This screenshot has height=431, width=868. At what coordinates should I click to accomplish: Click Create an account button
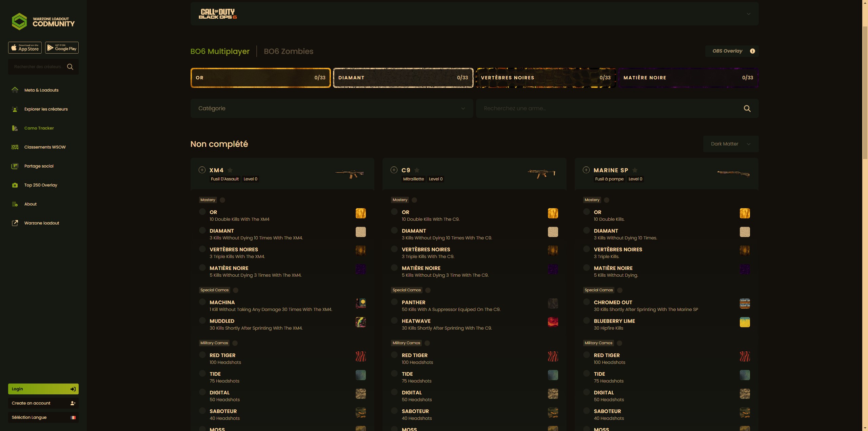pos(43,403)
